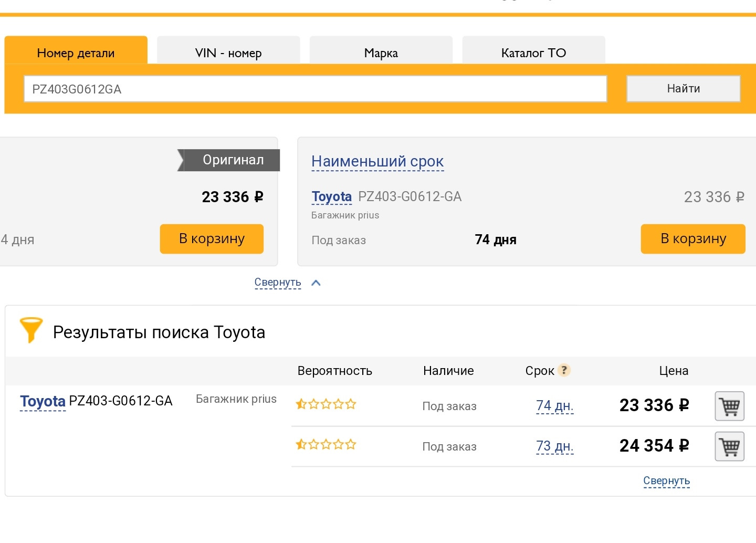Image resolution: width=756 pixels, height=543 pixels.
Task: Click the Найти search button
Action: click(x=684, y=89)
